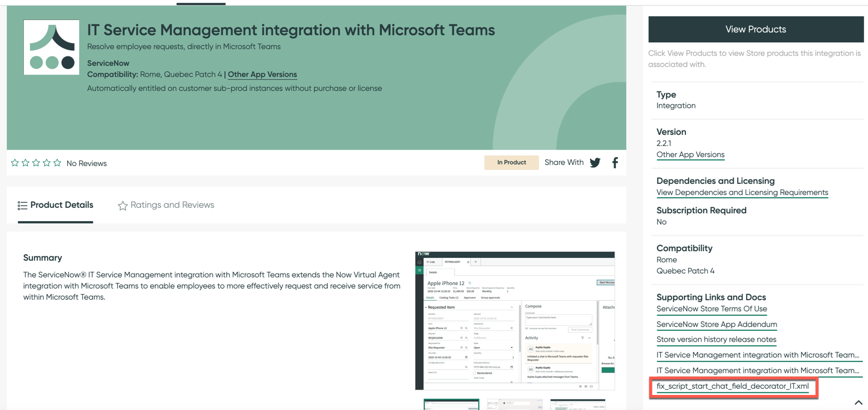This screenshot has width=868, height=410.
Task: Click the app logo image
Action: point(52,47)
